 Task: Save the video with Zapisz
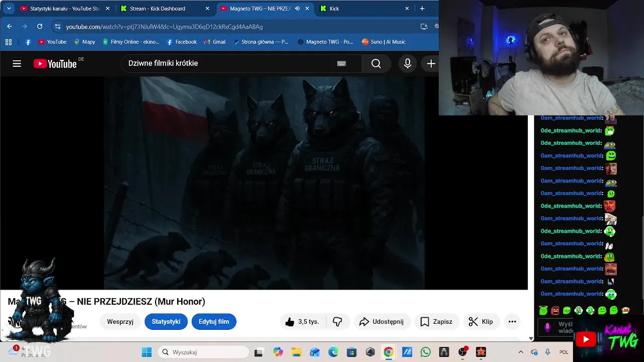[437, 322]
